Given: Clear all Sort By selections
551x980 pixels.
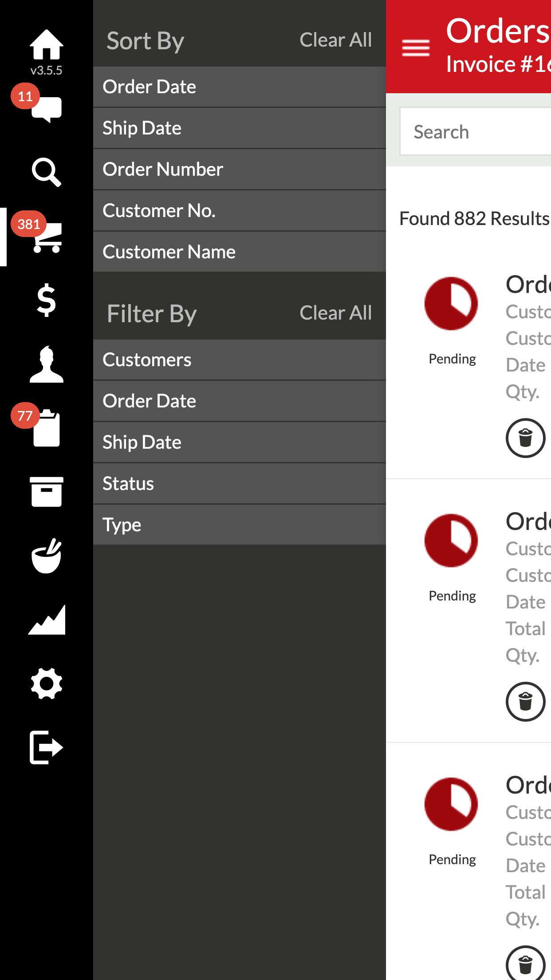Looking at the screenshot, I should click(x=335, y=40).
